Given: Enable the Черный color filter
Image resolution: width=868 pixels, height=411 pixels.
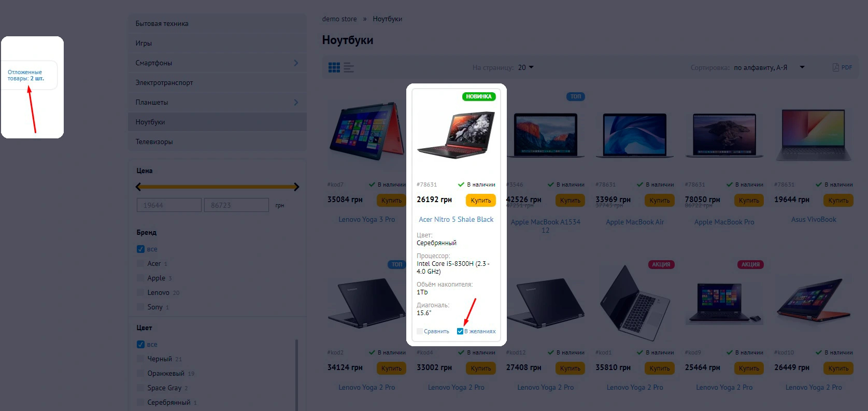Looking at the screenshot, I should [x=140, y=359].
